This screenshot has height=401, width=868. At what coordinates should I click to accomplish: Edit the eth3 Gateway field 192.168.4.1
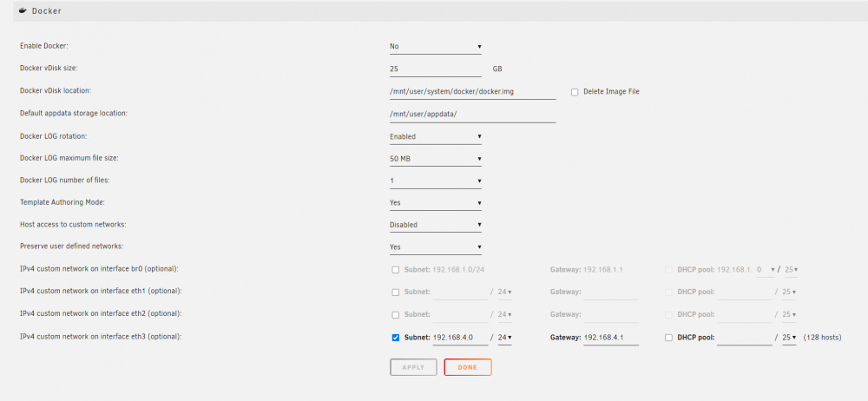[x=610, y=338]
